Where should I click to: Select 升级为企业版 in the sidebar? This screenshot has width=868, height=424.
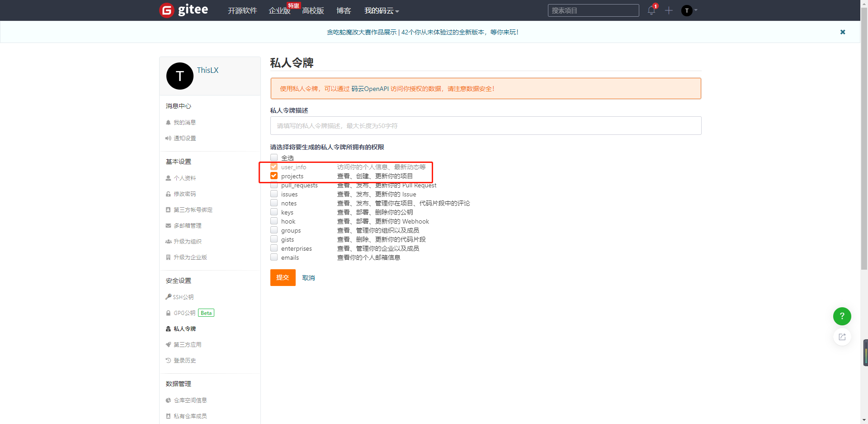(x=190, y=257)
